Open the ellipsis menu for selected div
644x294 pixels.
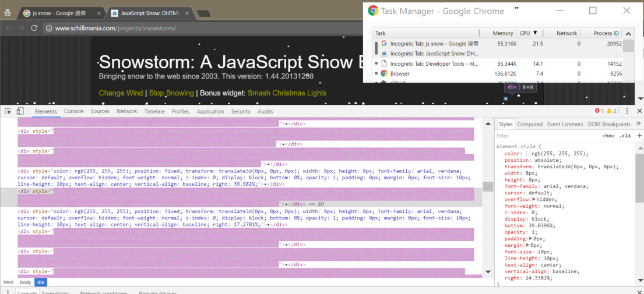[x=3, y=191]
